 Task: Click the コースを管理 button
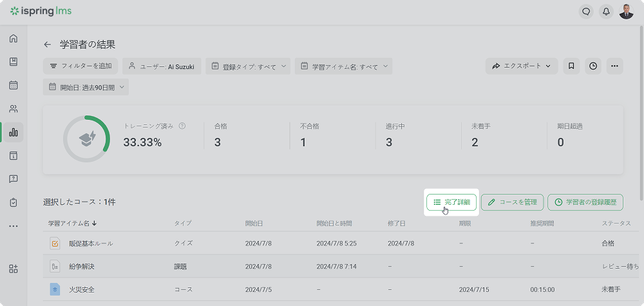click(x=512, y=202)
